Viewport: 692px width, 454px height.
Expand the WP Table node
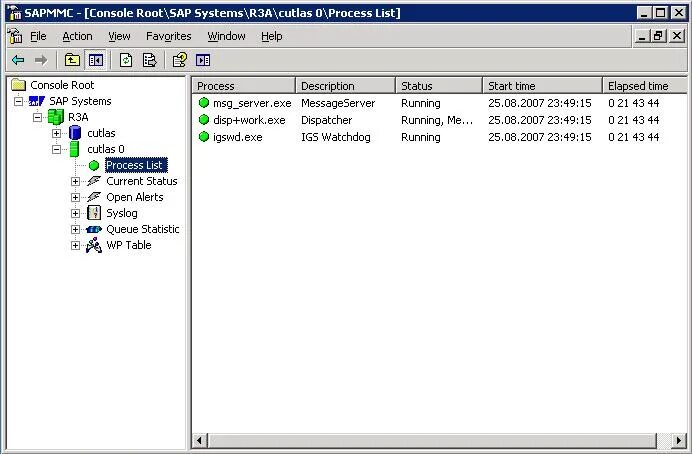tap(75, 245)
